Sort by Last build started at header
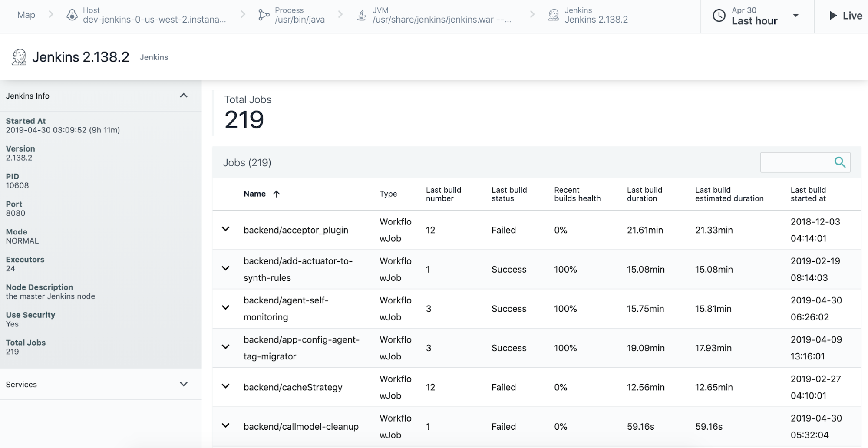The image size is (868, 448). click(808, 194)
